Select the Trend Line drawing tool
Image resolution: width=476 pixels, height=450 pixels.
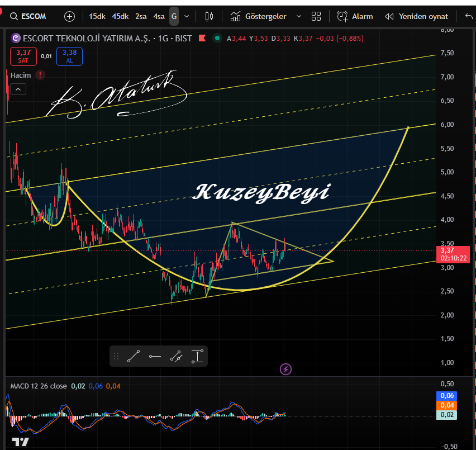tap(133, 356)
